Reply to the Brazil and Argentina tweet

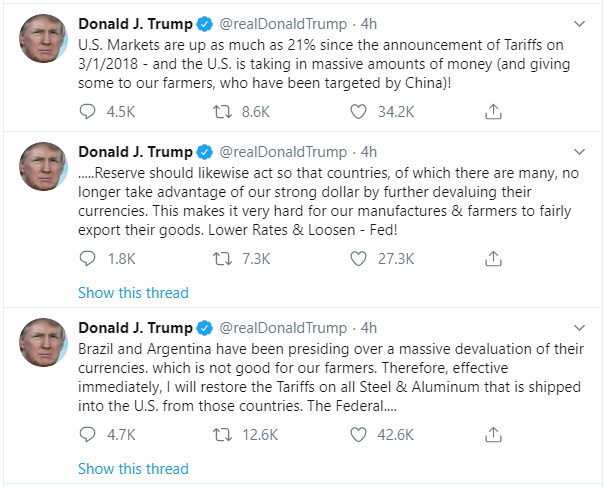pos(86,434)
